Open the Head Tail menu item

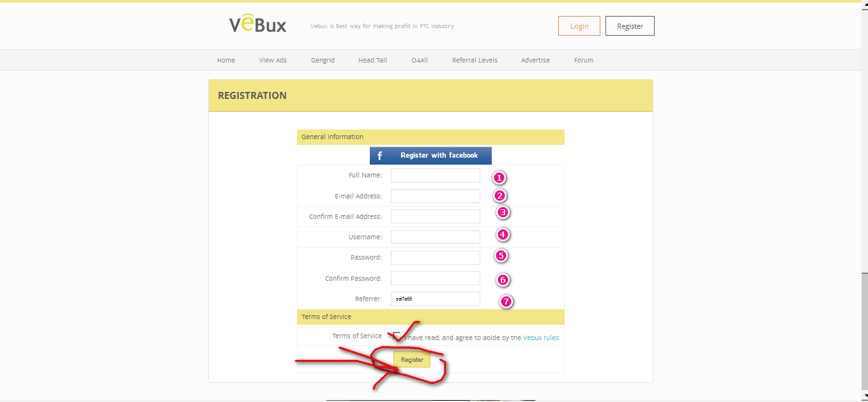pos(372,60)
